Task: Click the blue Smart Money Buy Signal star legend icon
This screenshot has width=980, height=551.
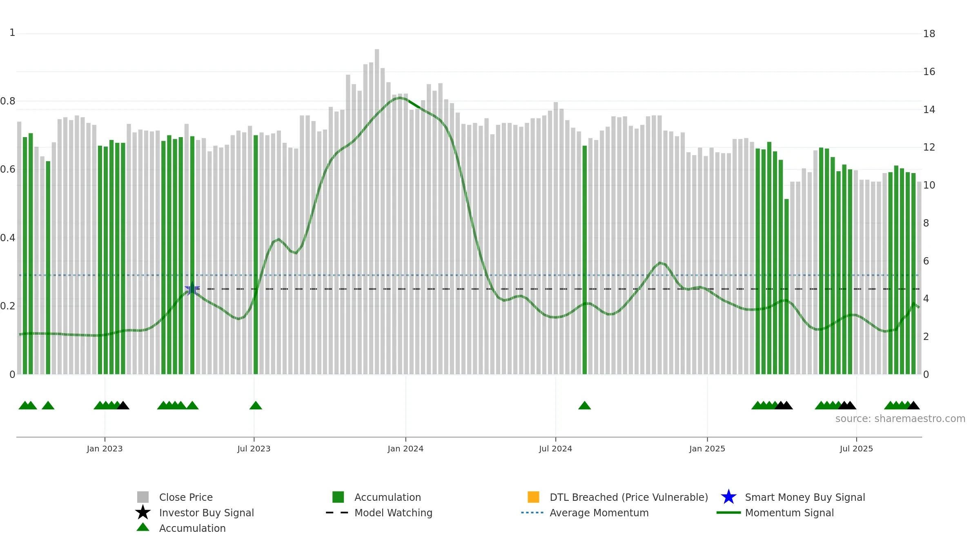Action: point(728,497)
